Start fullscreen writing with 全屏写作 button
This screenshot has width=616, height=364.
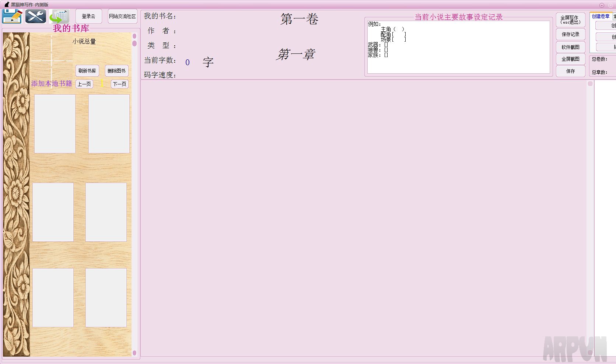[571, 20]
